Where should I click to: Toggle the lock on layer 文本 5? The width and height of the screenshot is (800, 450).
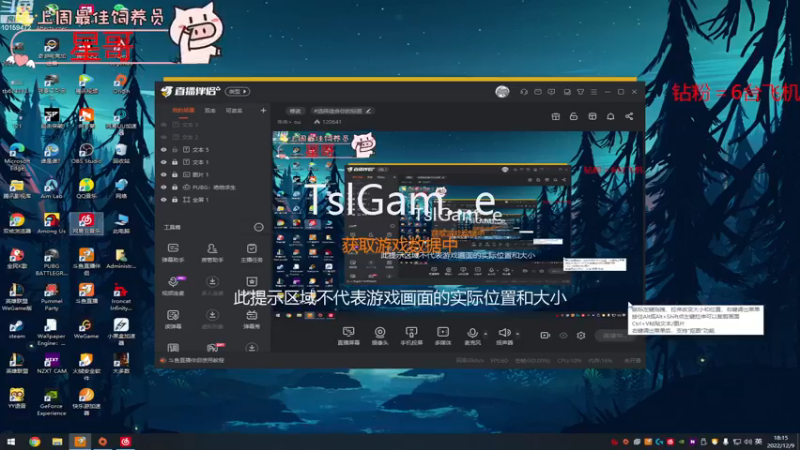tap(174, 149)
